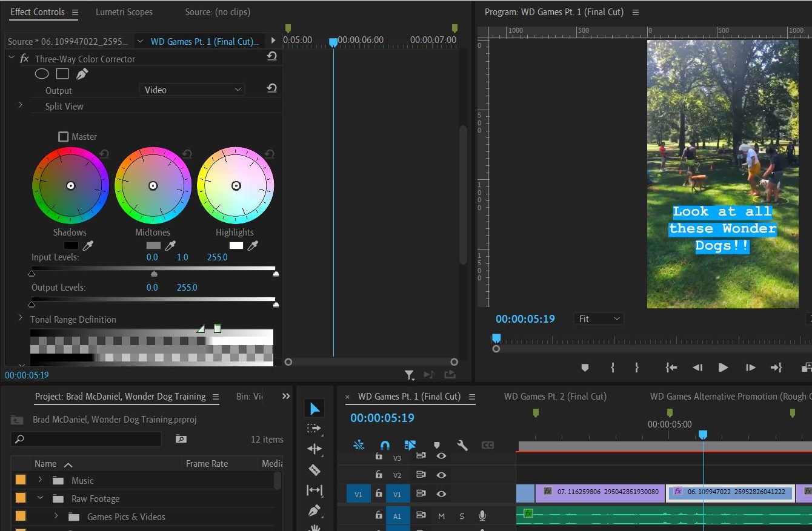Switch to WD Games Pt. 2 sequence tab
This screenshot has width=812, height=531.
click(x=555, y=397)
